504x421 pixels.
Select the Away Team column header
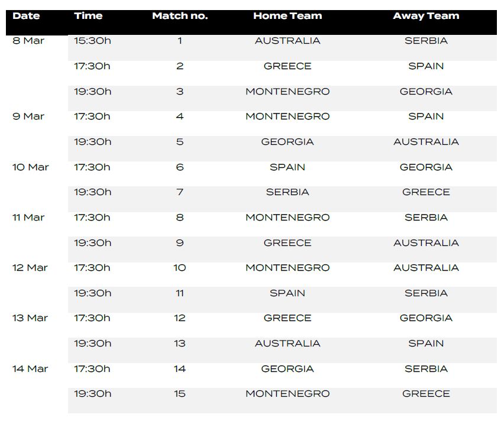426,16
